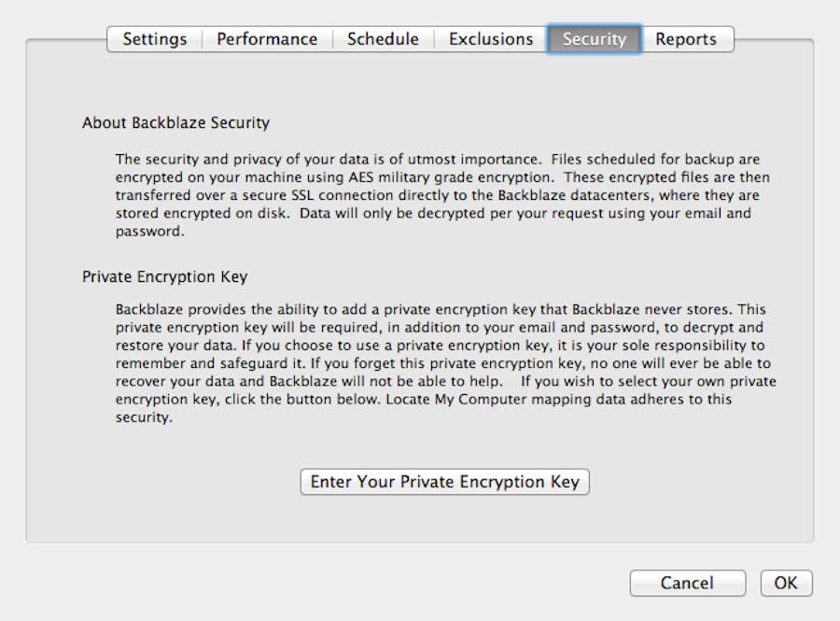The height and width of the screenshot is (621, 840).
Task: Cancel the preferences dialog
Action: coord(687,583)
